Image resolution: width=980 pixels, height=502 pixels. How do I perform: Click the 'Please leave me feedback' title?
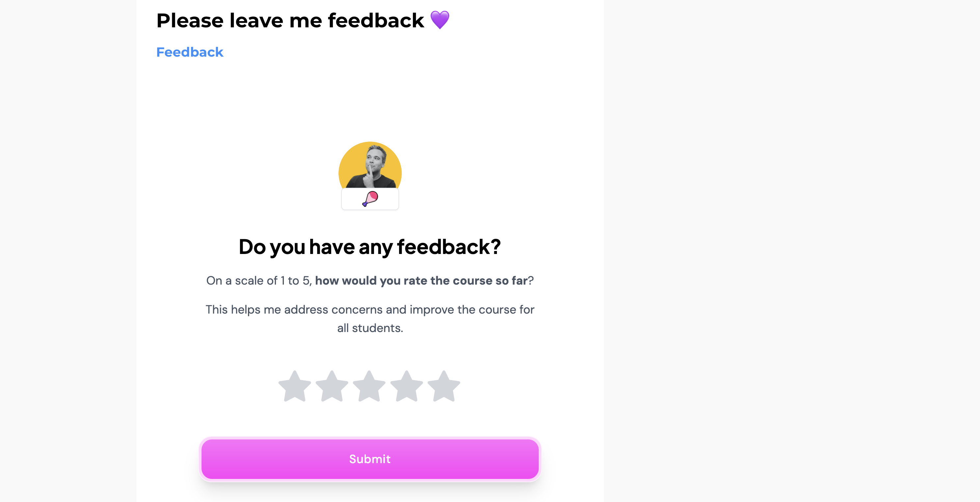pos(290,20)
